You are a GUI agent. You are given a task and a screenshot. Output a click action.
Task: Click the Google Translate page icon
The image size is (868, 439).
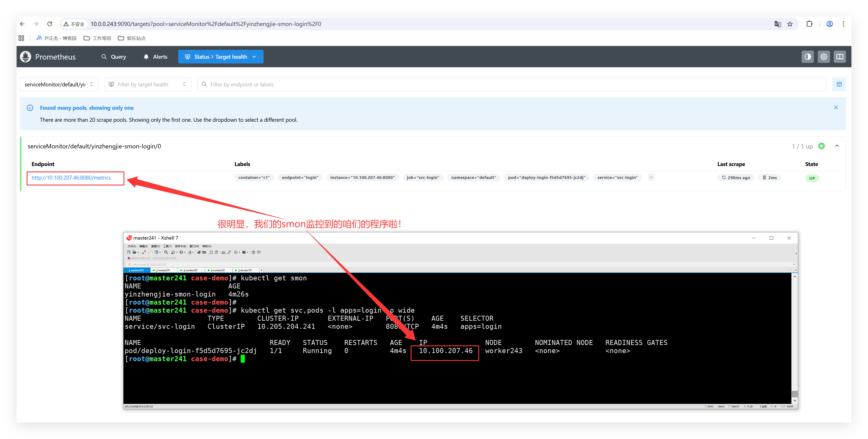777,24
